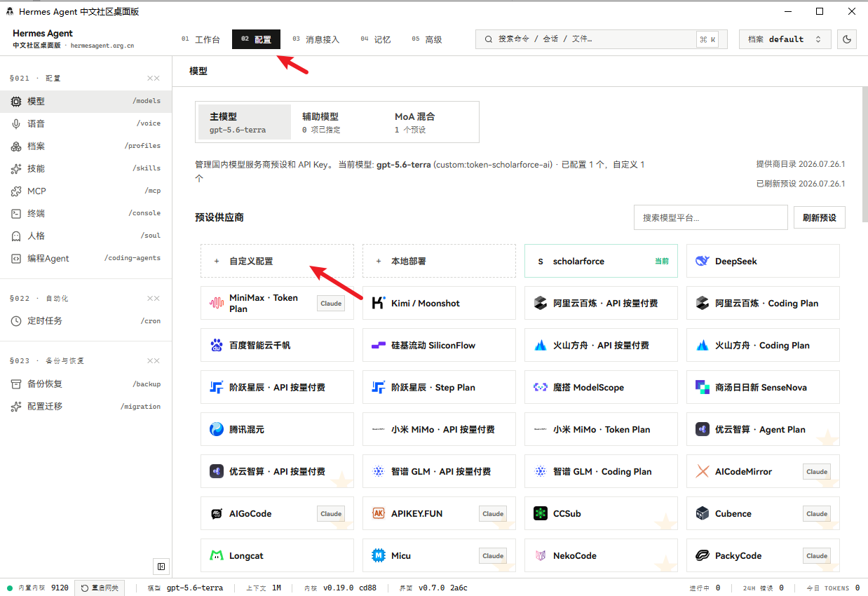Click the 重启网关 button in status bar
The height and width of the screenshot is (596, 868).
pyautogui.click(x=100, y=588)
